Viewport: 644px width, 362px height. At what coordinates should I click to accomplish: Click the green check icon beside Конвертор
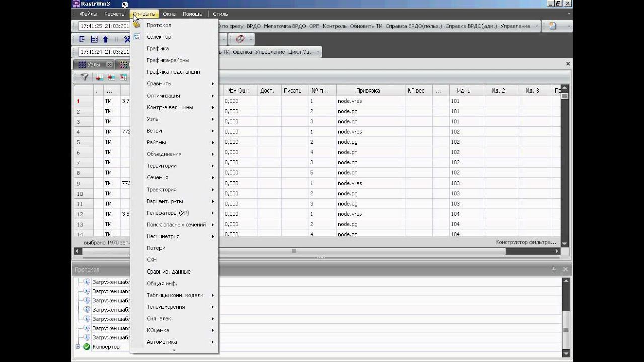pyautogui.click(x=87, y=347)
